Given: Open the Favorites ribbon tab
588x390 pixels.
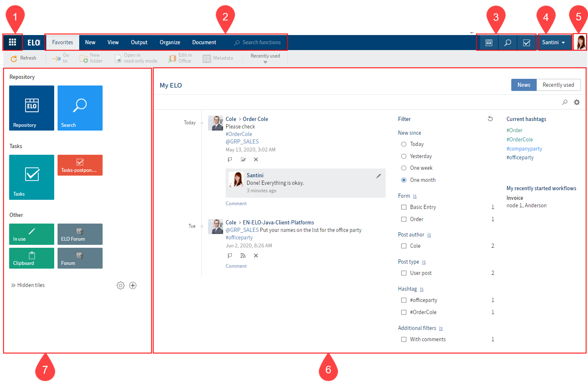Looking at the screenshot, I should tap(63, 43).
